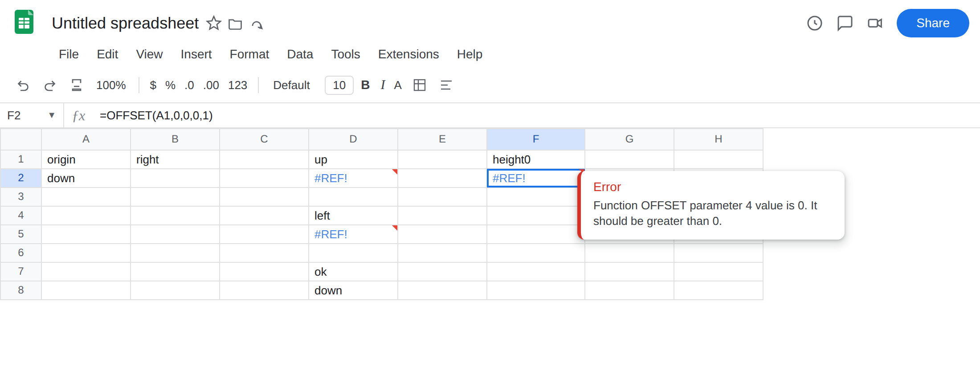Open the Insert menu
This screenshot has height=383, width=980.
point(196,54)
